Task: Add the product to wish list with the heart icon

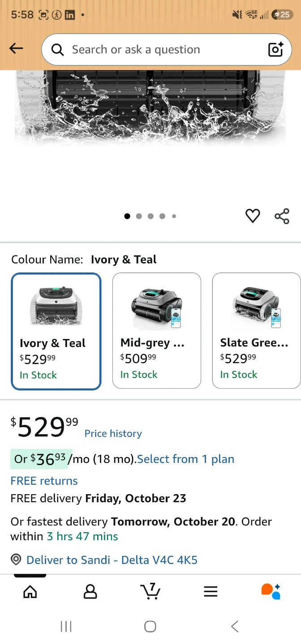Action: coord(253,216)
